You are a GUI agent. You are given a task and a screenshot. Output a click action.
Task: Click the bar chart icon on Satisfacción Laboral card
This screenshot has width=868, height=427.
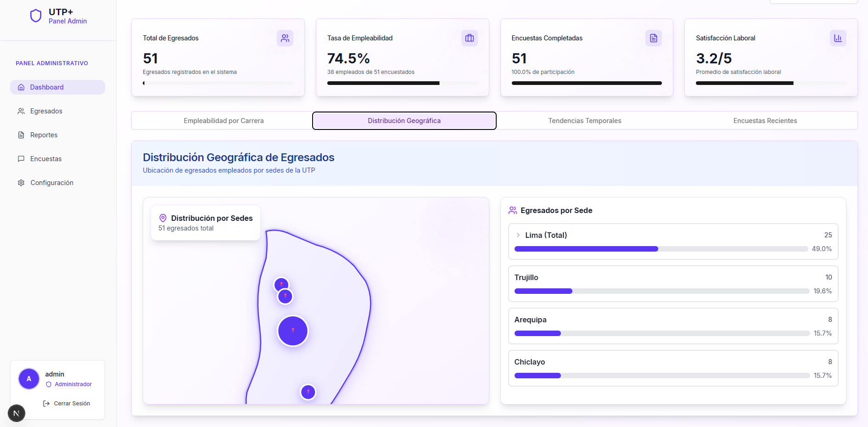838,38
